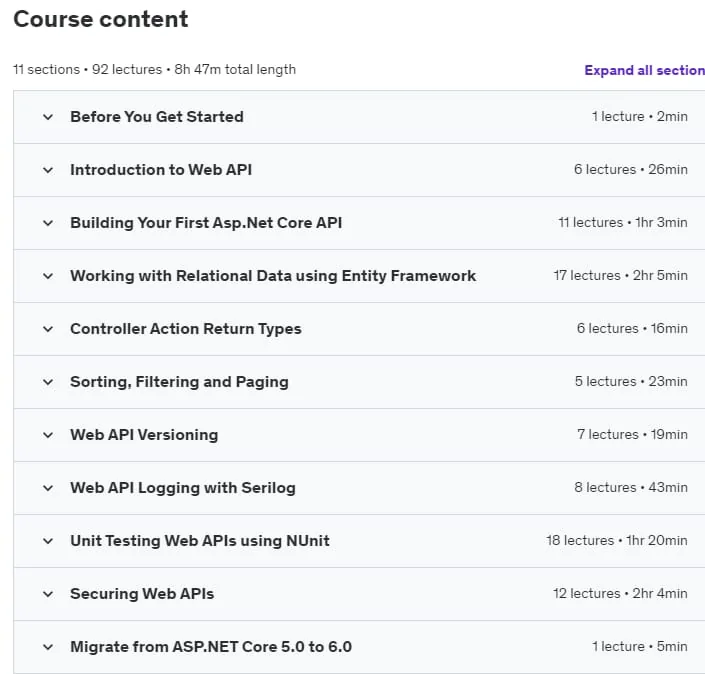Expand chevron beside Introduction to Web API
This screenshot has height=674, width=705.
(48, 170)
